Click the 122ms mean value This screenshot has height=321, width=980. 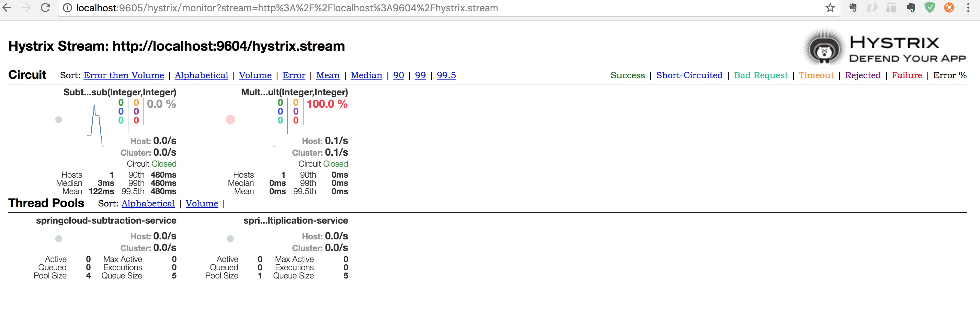tap(101, 191)
